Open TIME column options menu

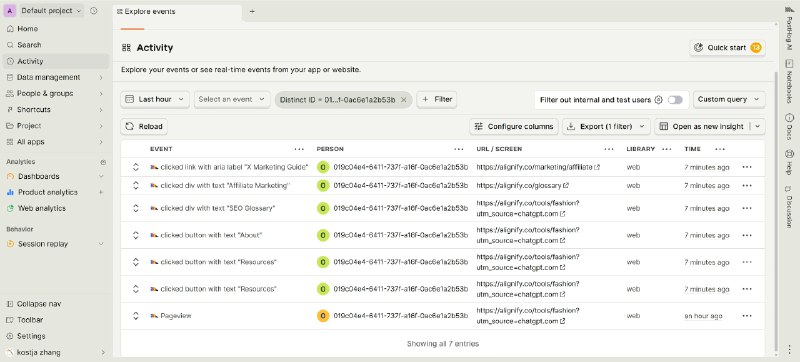coord(720,149)
